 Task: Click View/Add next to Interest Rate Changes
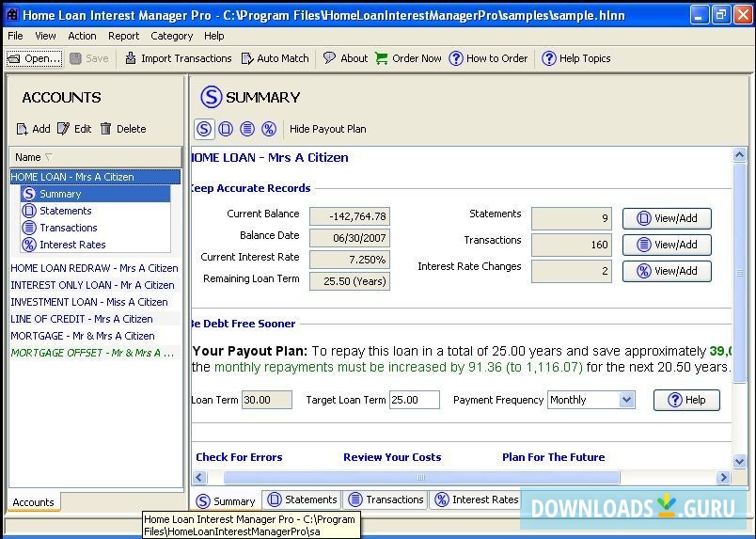(x=667, y=271)
